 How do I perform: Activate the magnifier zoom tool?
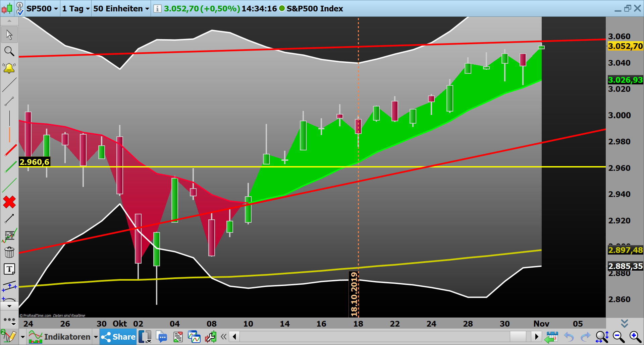coord(9,51)
